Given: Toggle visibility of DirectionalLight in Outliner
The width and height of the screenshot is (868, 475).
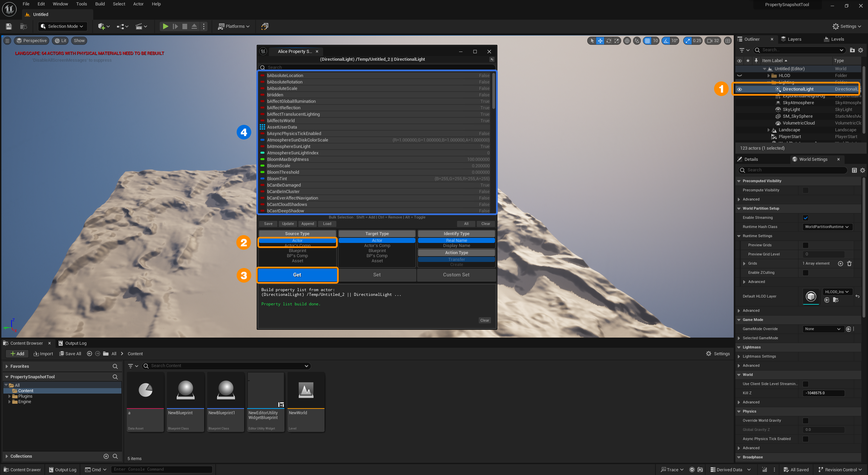Looking at the screenshot, I should point(739,89).
